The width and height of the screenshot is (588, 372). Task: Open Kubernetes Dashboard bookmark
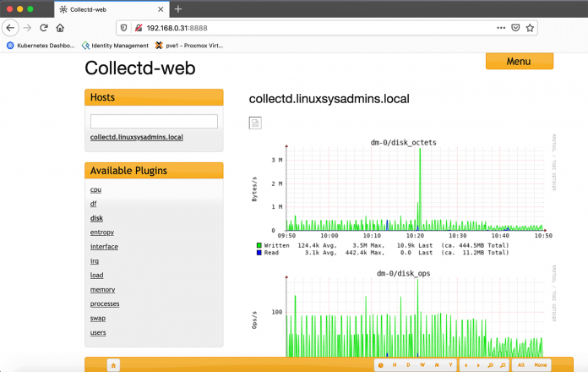click(41, 46)
